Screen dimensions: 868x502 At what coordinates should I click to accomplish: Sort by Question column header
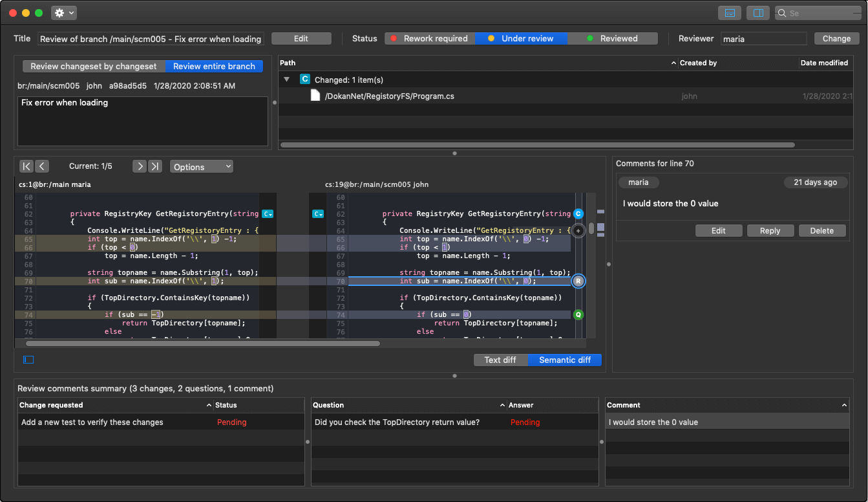(x=408, y=405)
